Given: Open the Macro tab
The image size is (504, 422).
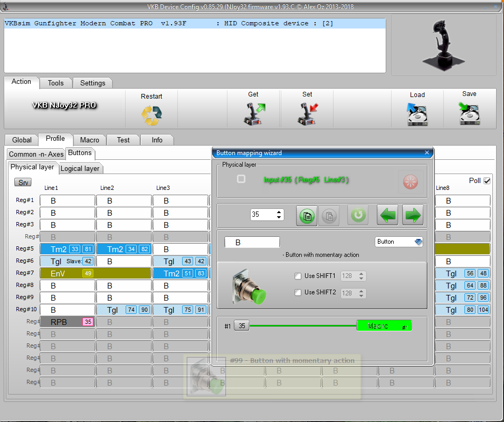Looking at the screenshot, I should [90, 140].
